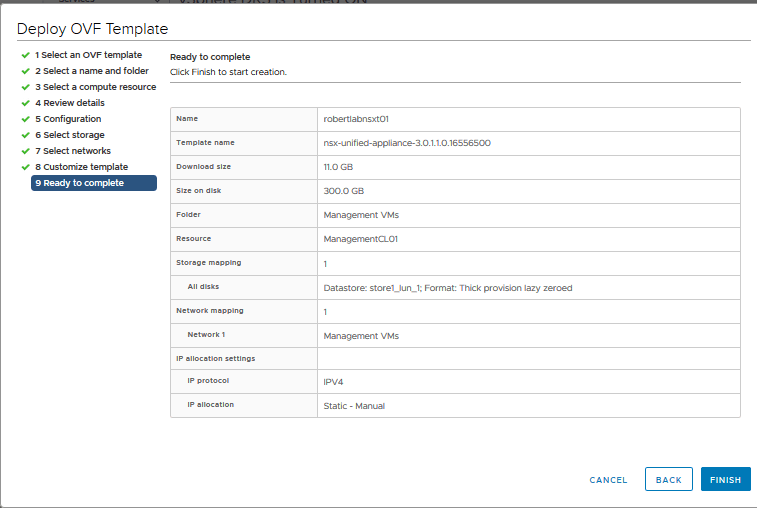This screenshot has width=757, height=508.
Task: Click the Storage mapping count value
Action: pos(325,264)
